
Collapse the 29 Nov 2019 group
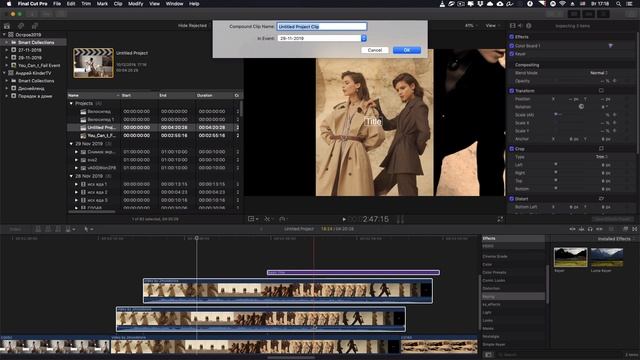(x=71, y=144)
